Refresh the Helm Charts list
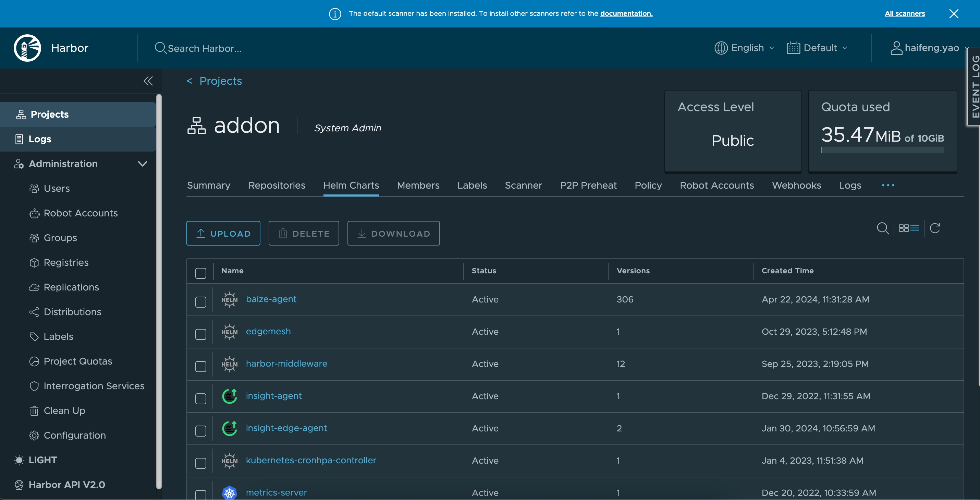This screenshot has width=980, height=500. coord(935,228)
